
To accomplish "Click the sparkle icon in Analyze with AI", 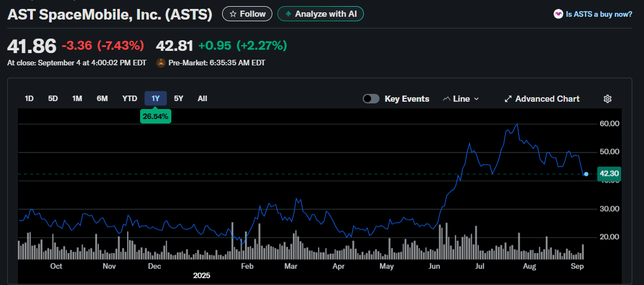I will pyautogui.click(x=287, y=14).
